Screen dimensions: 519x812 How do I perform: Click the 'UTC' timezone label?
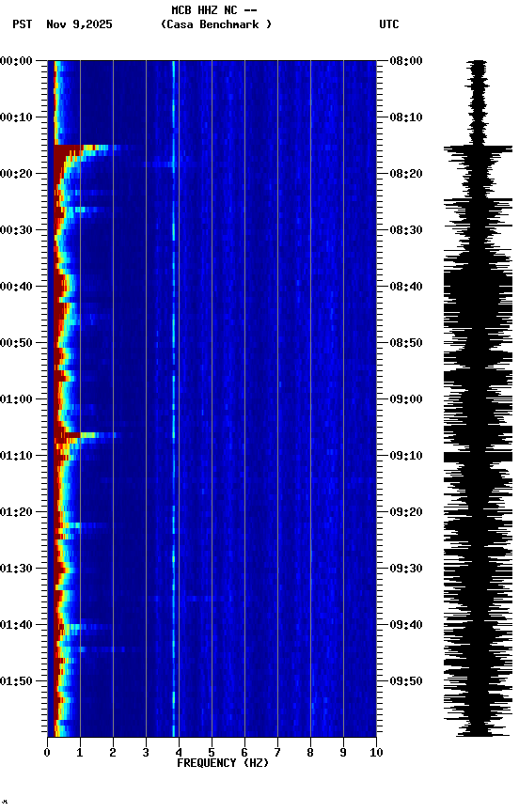389,24
